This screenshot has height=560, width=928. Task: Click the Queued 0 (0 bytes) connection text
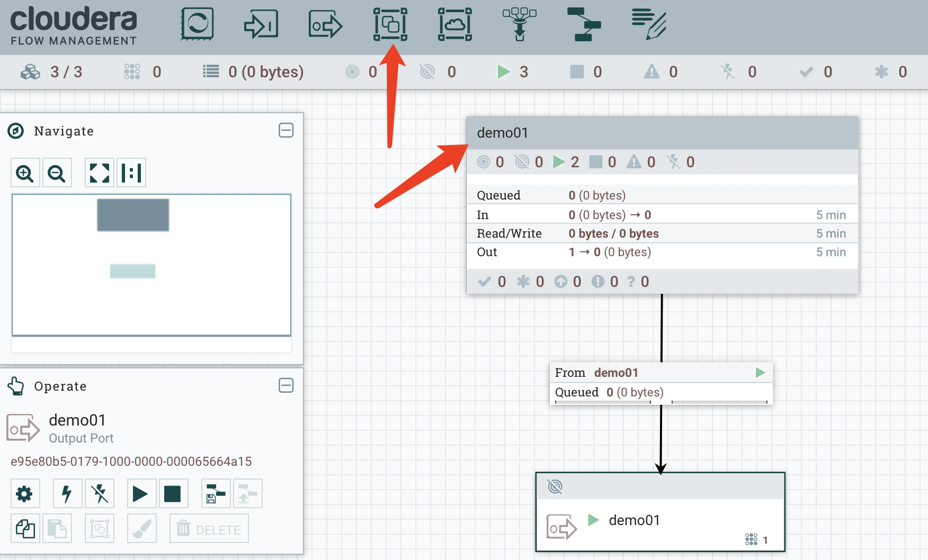coord(609,392)
